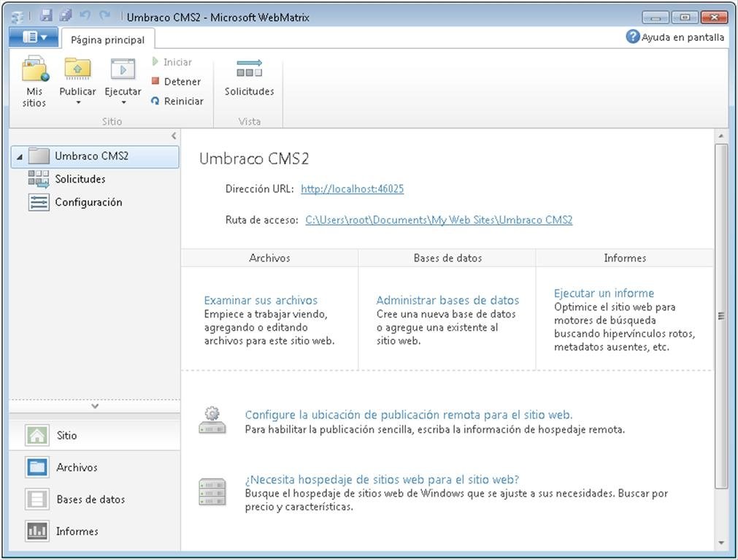Click the Iniciar site button
738x560 pixels.
coord(172,62)
